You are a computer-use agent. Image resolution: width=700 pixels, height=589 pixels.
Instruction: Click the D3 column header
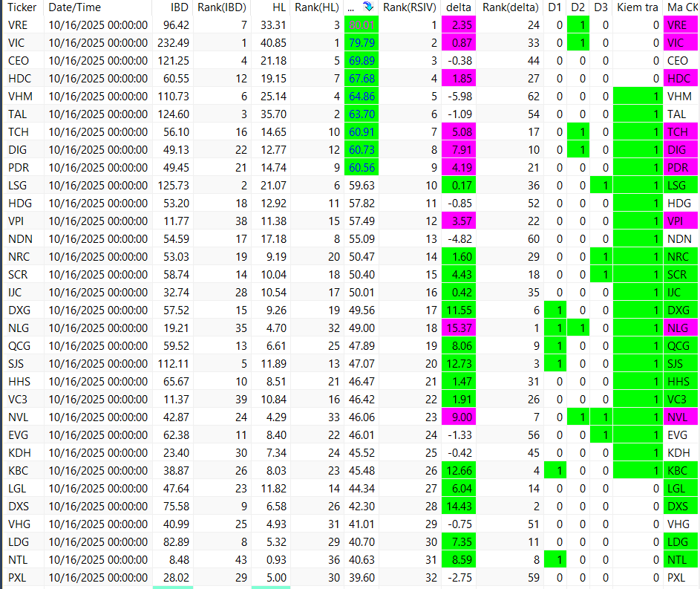tap(601, 7)
